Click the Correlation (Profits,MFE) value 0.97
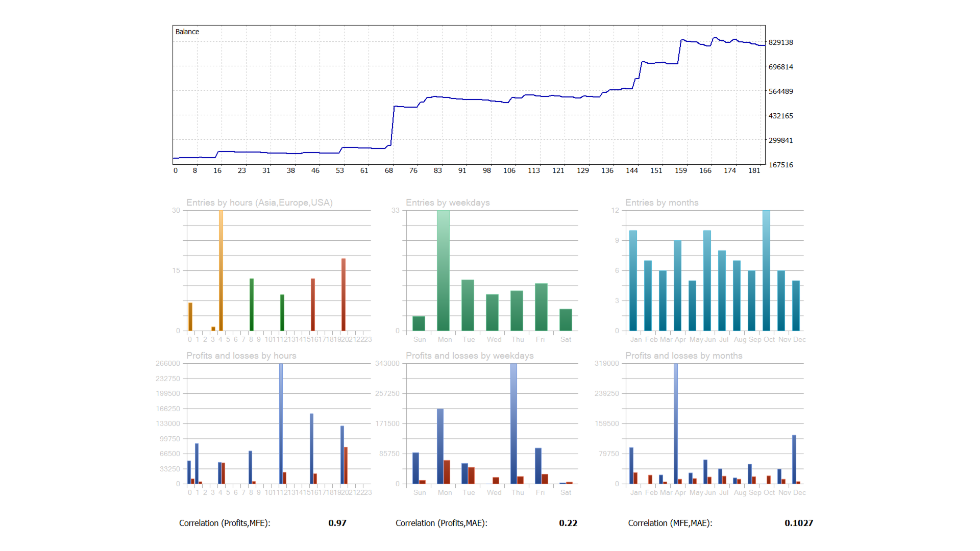980x551 pixels. (337, 523)
